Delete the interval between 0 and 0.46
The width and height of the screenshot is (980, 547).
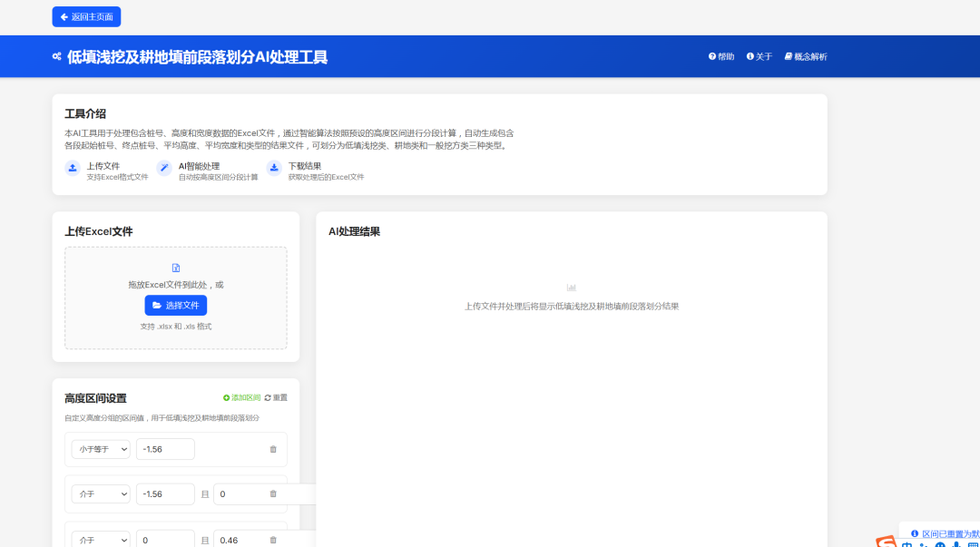(x=273, y=540)
